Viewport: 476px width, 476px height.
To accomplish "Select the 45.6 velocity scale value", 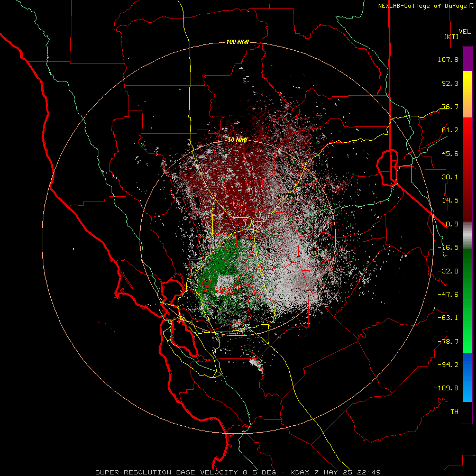I will [450, 153].
